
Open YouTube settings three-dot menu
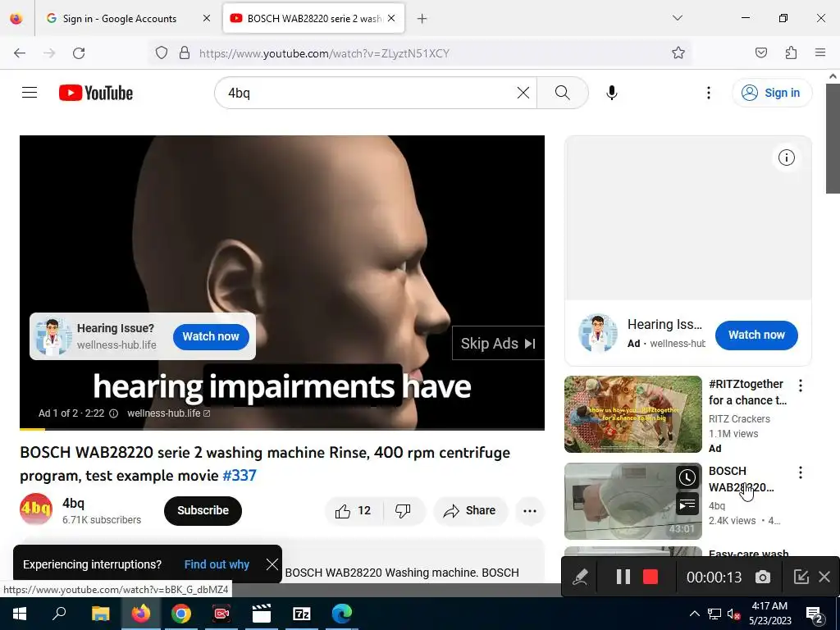click(x=708, y=93)
